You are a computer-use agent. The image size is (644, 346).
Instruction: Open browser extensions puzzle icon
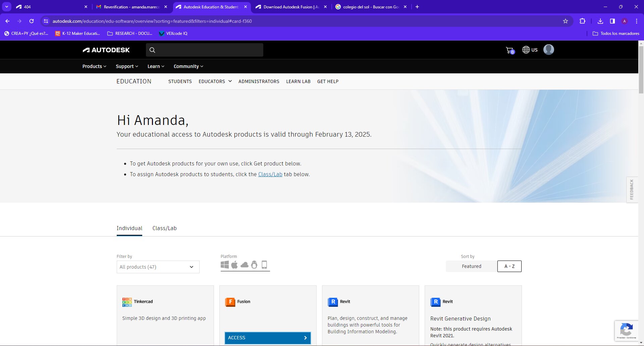583,21
